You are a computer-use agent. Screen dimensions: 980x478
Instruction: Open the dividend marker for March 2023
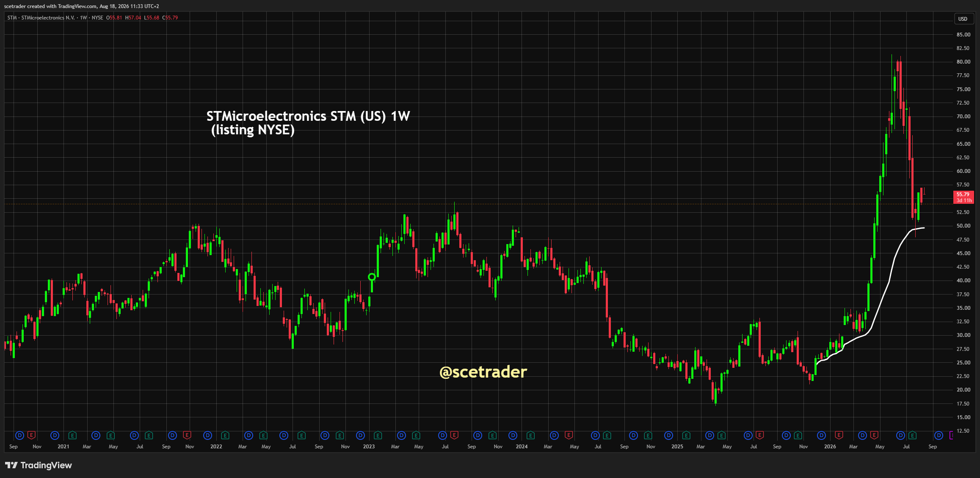(401, 435)
